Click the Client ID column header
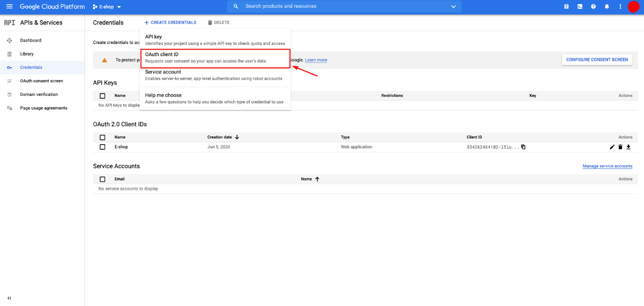Viewport: 644px width, 306px height. [x=474, y=137]
